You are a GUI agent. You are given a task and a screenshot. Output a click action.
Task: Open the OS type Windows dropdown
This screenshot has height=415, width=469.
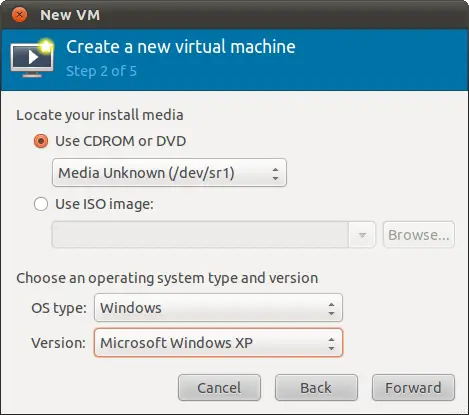pyautogui.click(x=218, y=308)
